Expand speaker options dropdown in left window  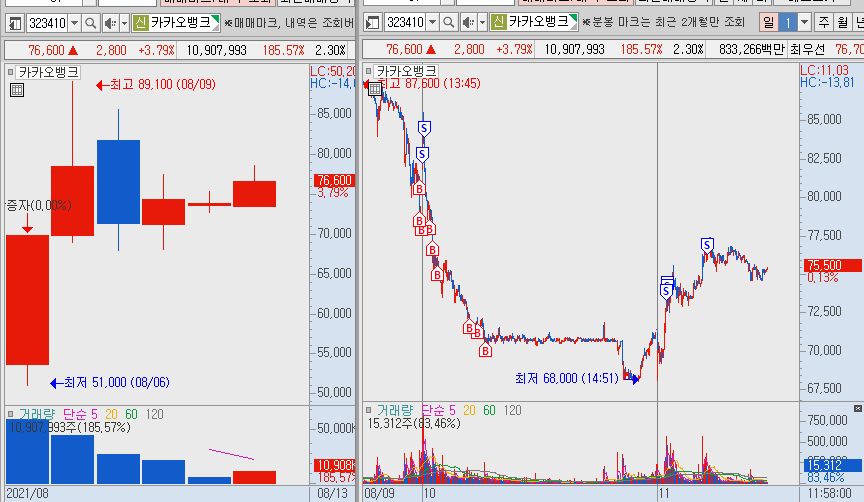pos(124,23)
